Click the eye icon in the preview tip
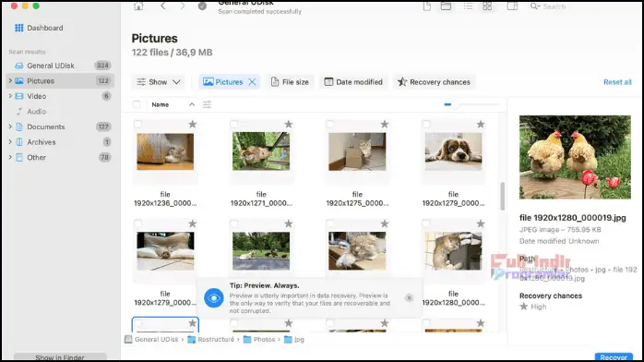The height and width of the screenshot is (362, 644). pyautogui.click(x=213, y=298)
